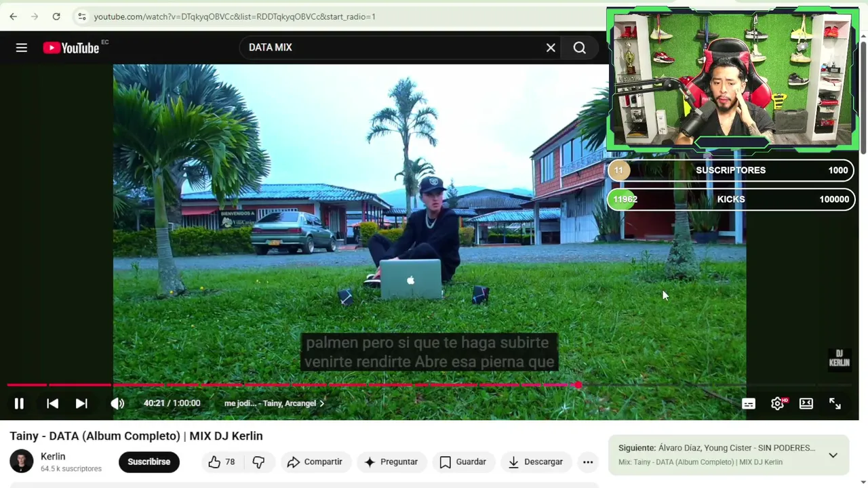Go to YouTube home via logo

[x=71, y=47]
